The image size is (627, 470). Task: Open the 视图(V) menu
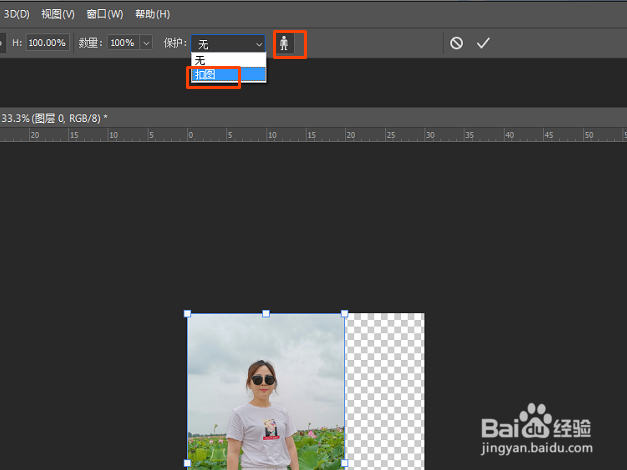[58, 14]
